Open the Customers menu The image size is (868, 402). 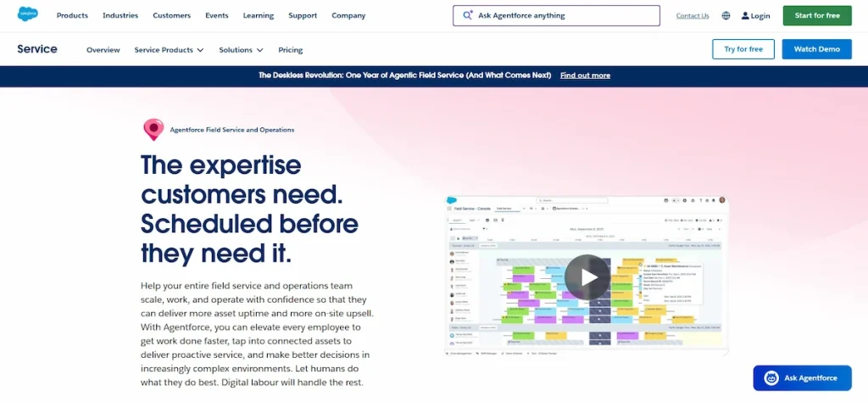[171, 15]
